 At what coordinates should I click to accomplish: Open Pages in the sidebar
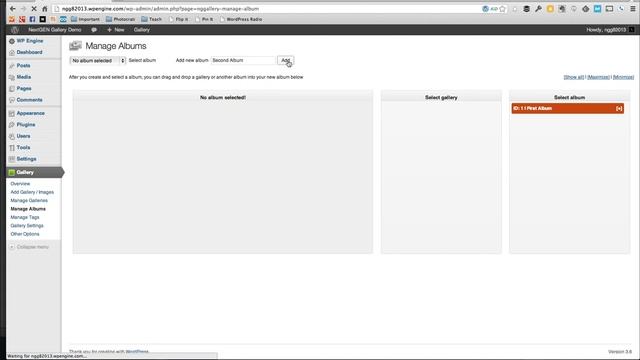(24, 88)
